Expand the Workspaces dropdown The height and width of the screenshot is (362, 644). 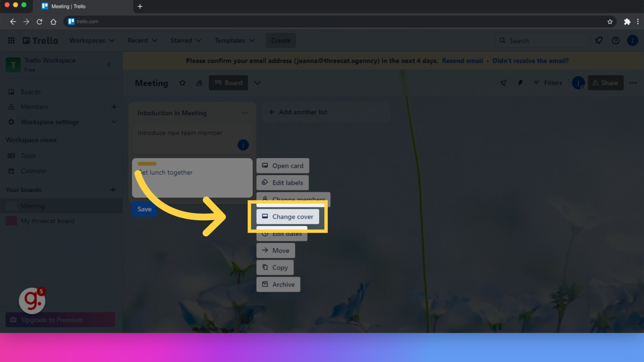point(92,41)
